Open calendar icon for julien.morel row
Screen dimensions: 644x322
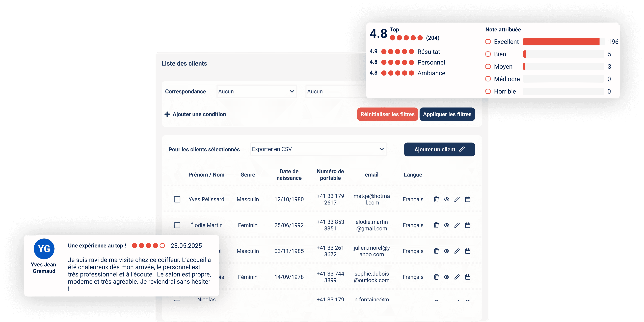(468, 251)
